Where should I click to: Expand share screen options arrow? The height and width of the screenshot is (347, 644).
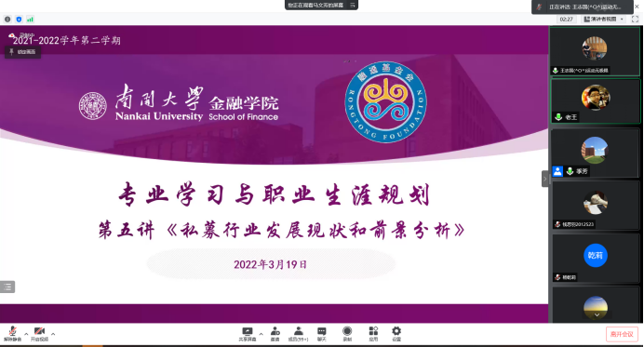point(261,334)
